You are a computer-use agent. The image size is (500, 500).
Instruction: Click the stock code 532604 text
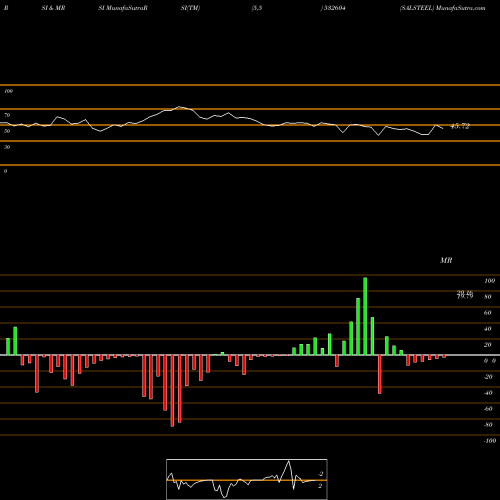[x=334, y=8]
